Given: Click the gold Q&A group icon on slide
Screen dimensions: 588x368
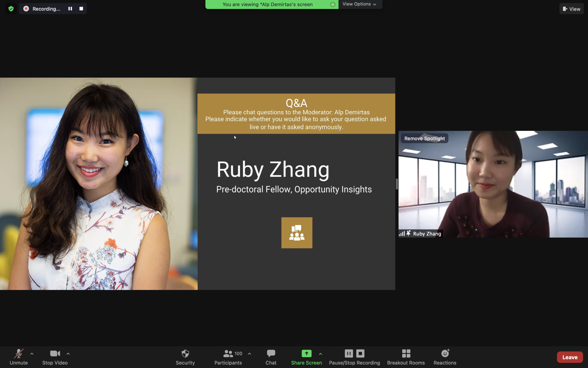Looking at the screenshot, I should pos(297,233).
